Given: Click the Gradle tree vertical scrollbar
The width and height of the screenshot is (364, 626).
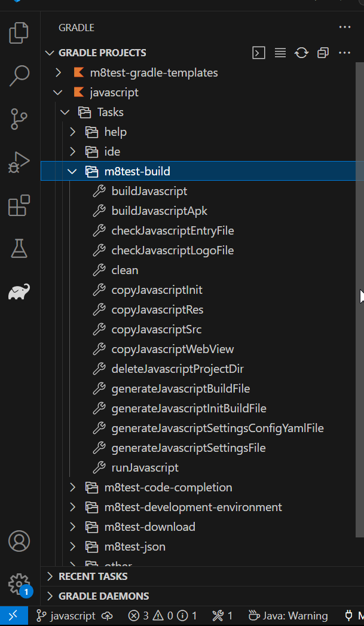Looking at the screenshot, I should (x=359, y=299).
